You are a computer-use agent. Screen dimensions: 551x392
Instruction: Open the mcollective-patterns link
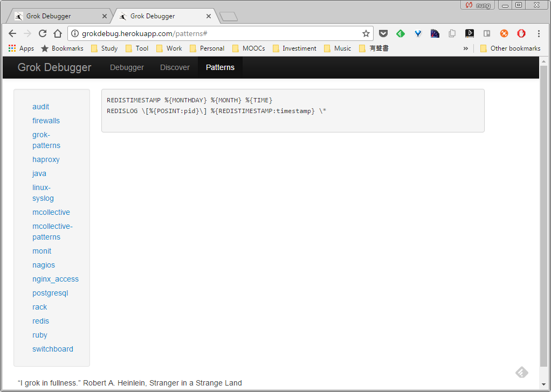[x=52, y=232]
